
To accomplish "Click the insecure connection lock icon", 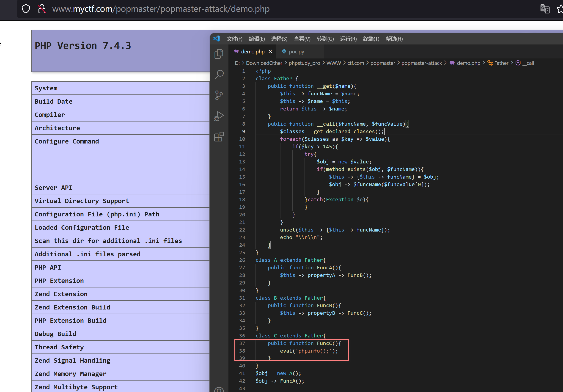I will [42, 9].
